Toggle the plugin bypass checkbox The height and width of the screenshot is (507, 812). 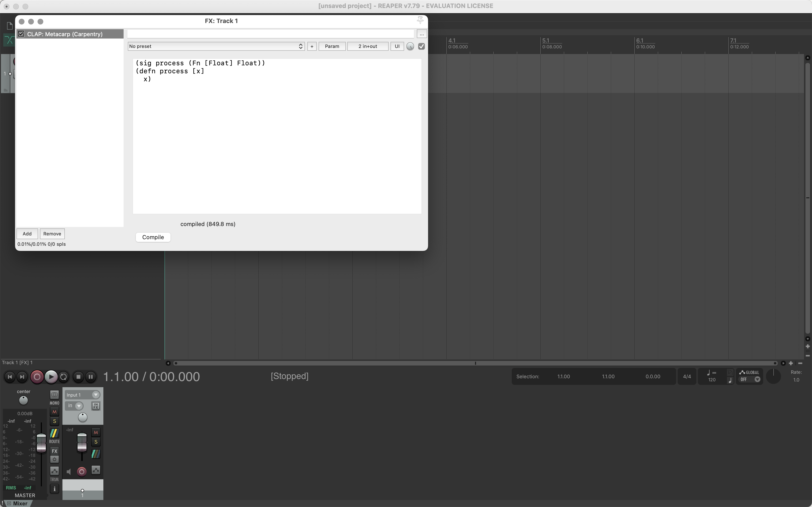[422, 46]
